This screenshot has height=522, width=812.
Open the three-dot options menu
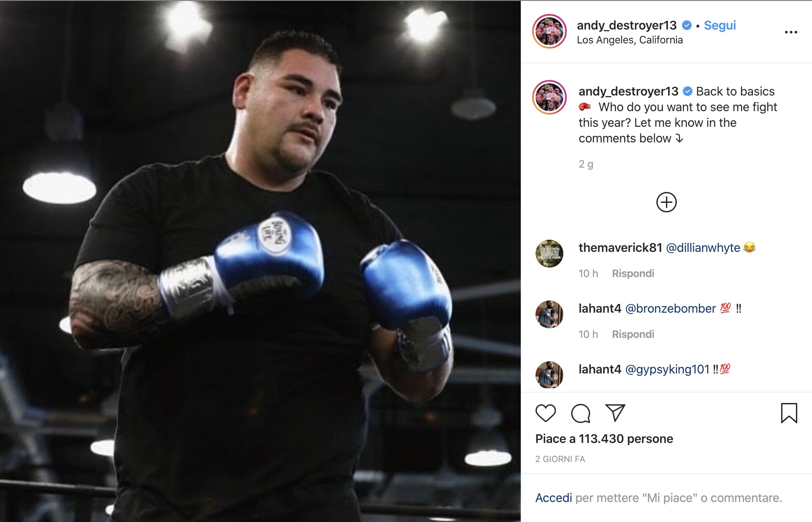[791, 32]
